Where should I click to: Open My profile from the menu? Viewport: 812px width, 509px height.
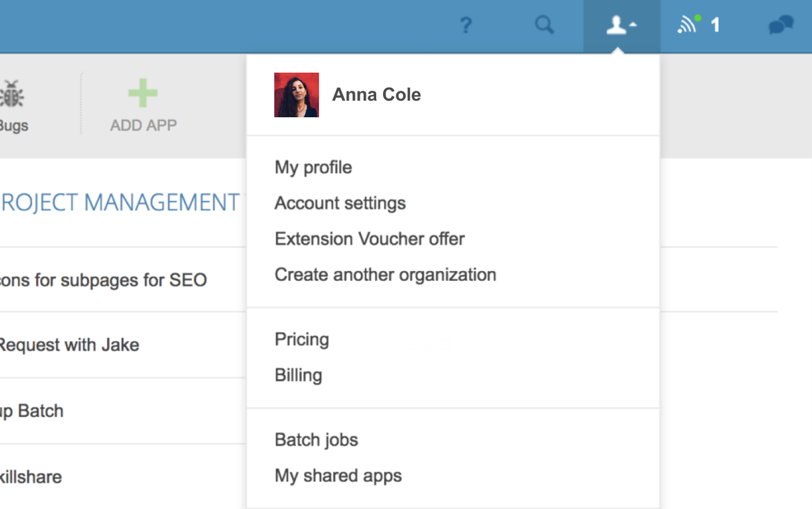click(313, 167)
